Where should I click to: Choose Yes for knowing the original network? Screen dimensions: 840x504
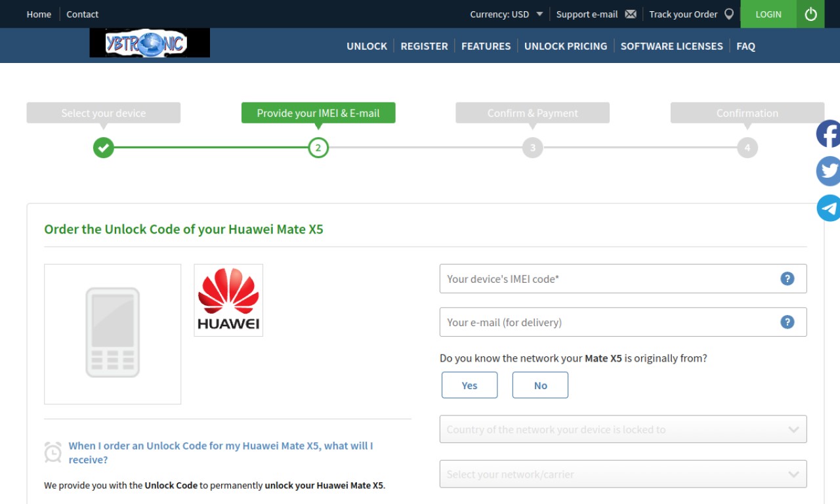click(470, 385)
